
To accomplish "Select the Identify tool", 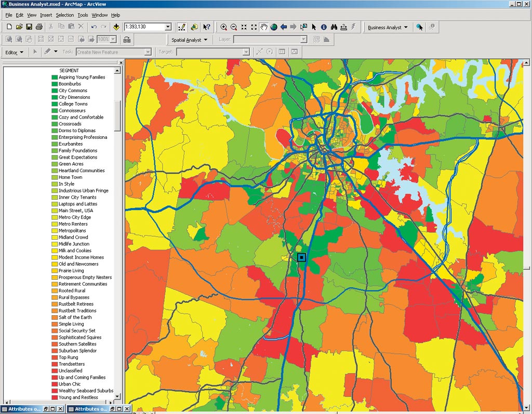I will click(x=324, y=27).
